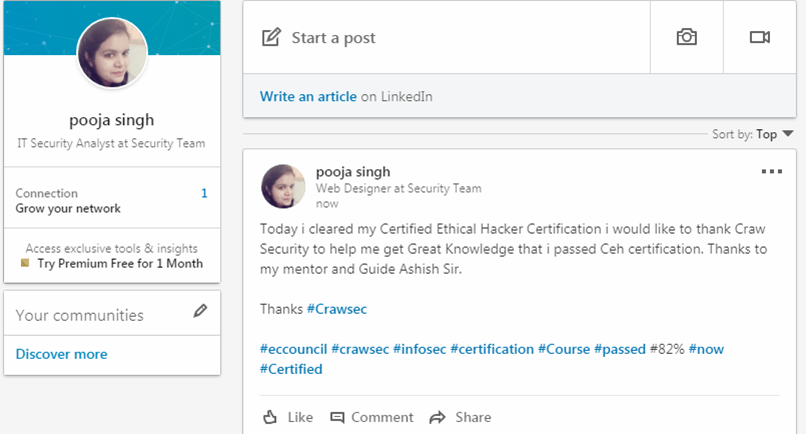The width and height of the screenshot is (806, 434).
Task: Open Grow your network connections
Action: click(x=68, y=208)
